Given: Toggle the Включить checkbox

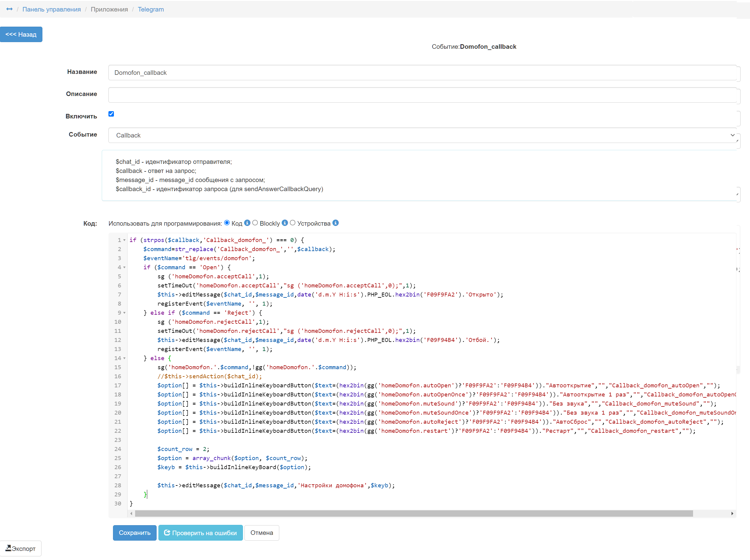Looking at the screenshot, I should coord(111,114).
